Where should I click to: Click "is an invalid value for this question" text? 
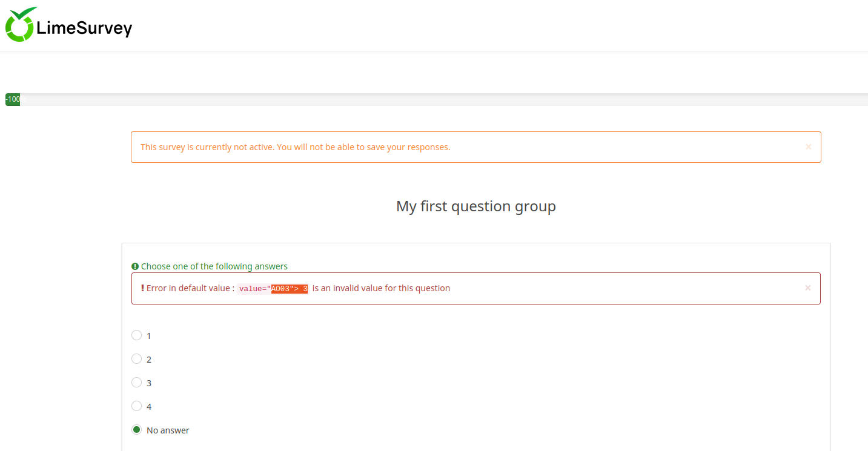point(381,288)
